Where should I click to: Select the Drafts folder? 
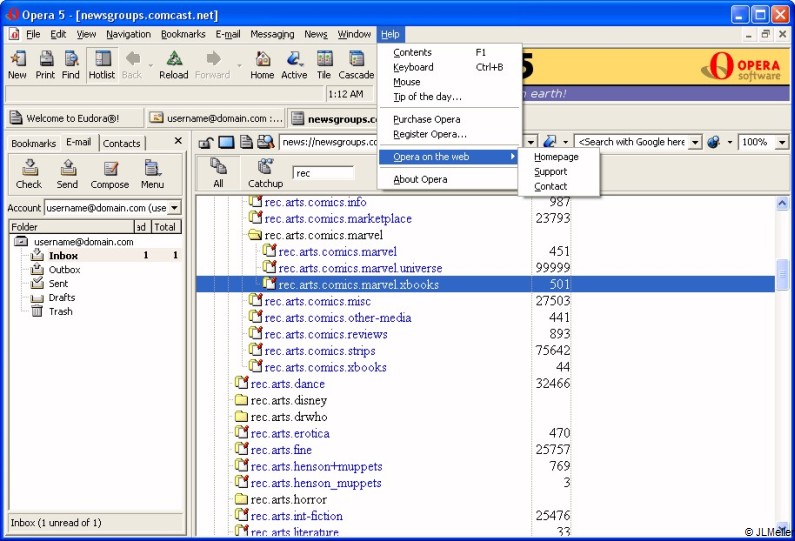point(61,297)
